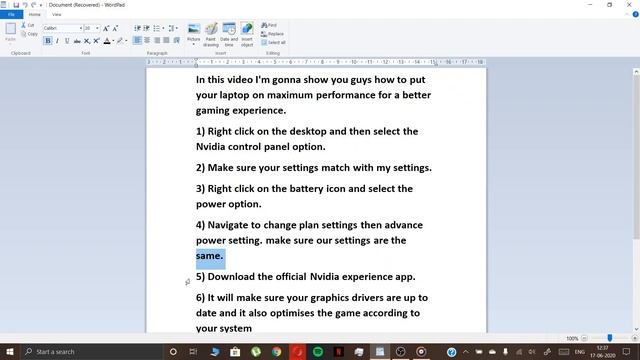Open the line spacing dropdown

(173, 28)
